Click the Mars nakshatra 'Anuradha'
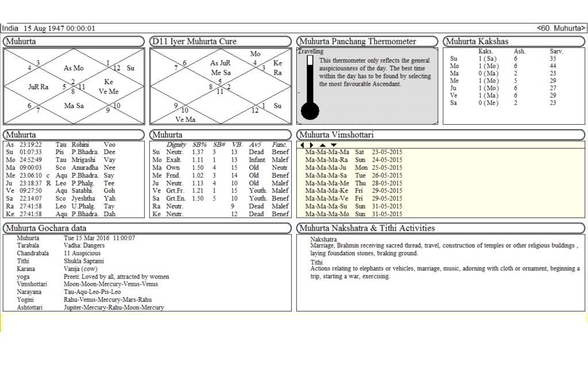The image size is (588, 368). click(85, 168)
